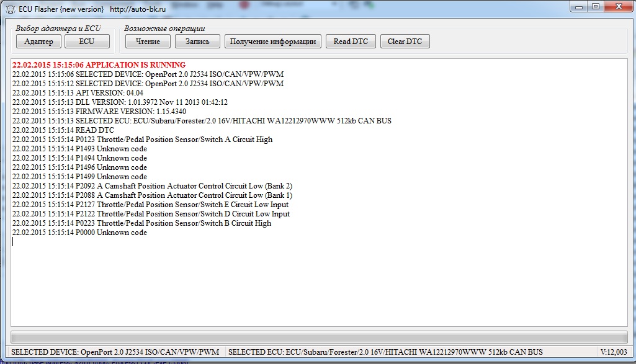636x364 pixels.
Task: Click the ECU selection button
Action: [87, 42]
